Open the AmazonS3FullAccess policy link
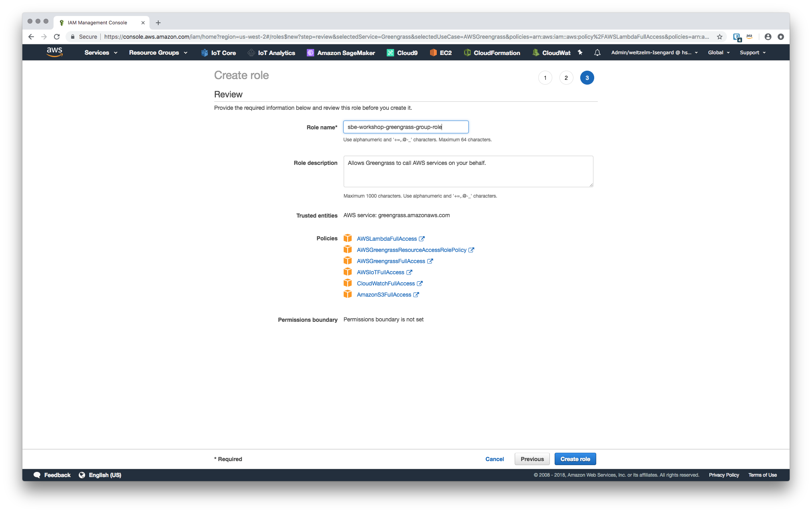Viewport: 812px width, 513px height. tap(384, 295)
